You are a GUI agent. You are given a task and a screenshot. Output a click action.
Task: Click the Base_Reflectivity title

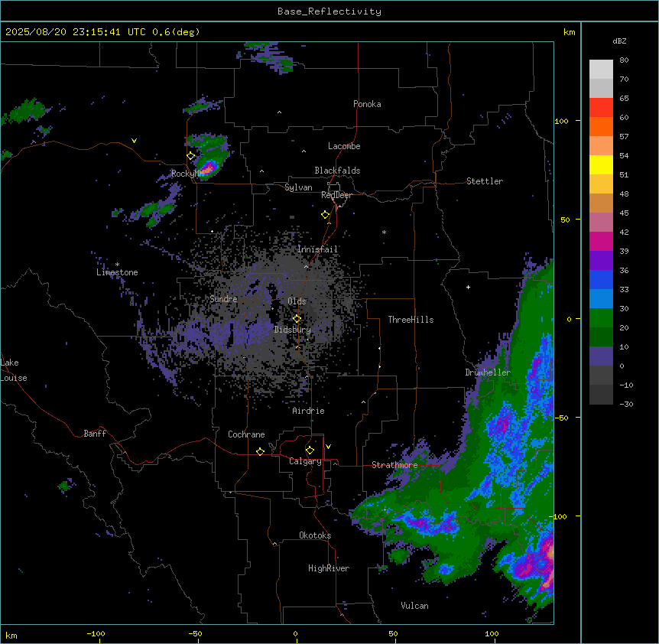tap(329, 11)
